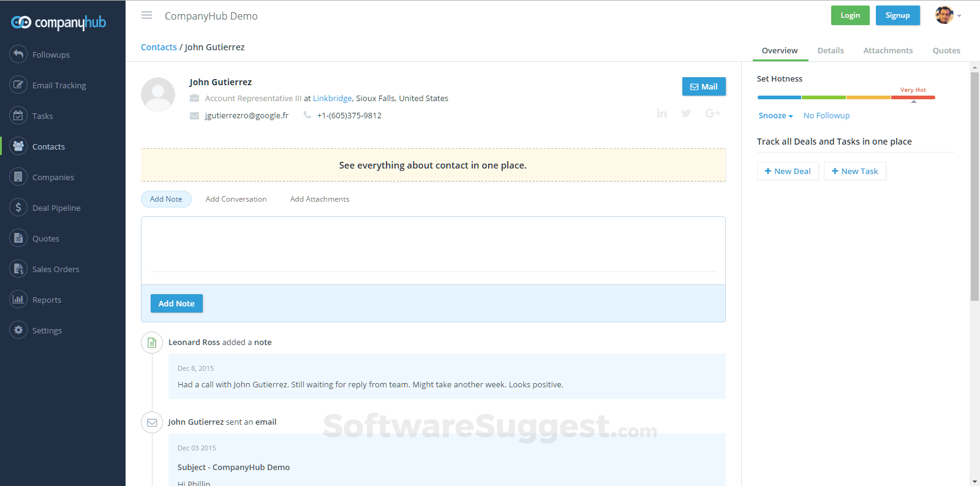Screen dimensions: 980x486
Task: Click the companyhub logo
Action: click(x=58, y=23)
